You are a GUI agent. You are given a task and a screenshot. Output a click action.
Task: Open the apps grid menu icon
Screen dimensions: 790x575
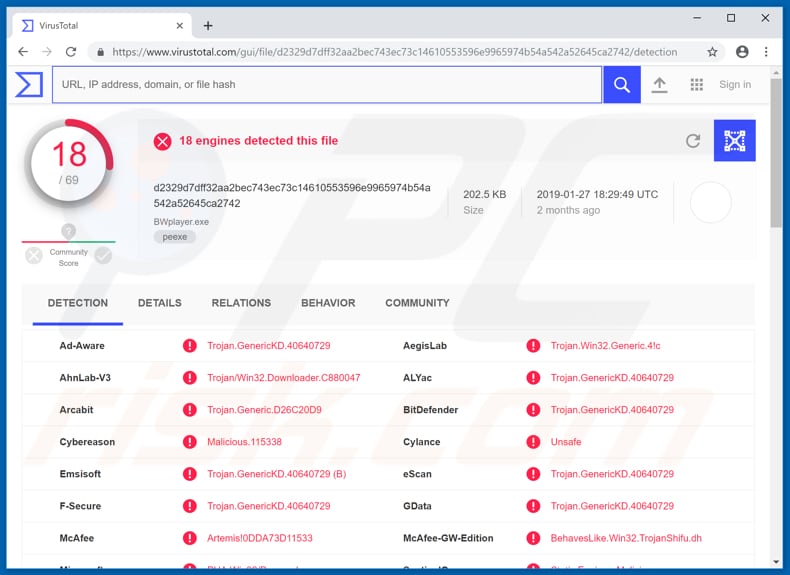[696, 85]
